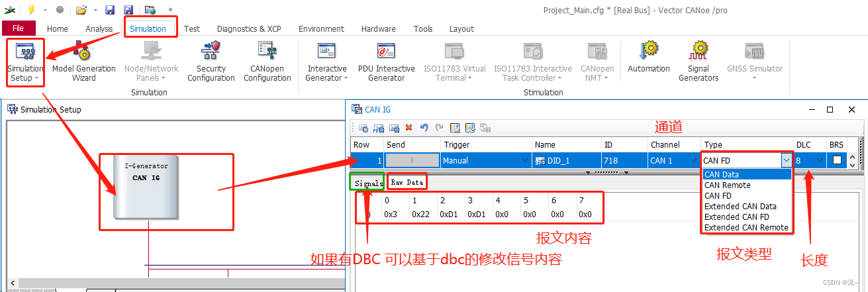Choose CAN Remote in the Type list
Screen dimensions: 868x292
point(747,185)
